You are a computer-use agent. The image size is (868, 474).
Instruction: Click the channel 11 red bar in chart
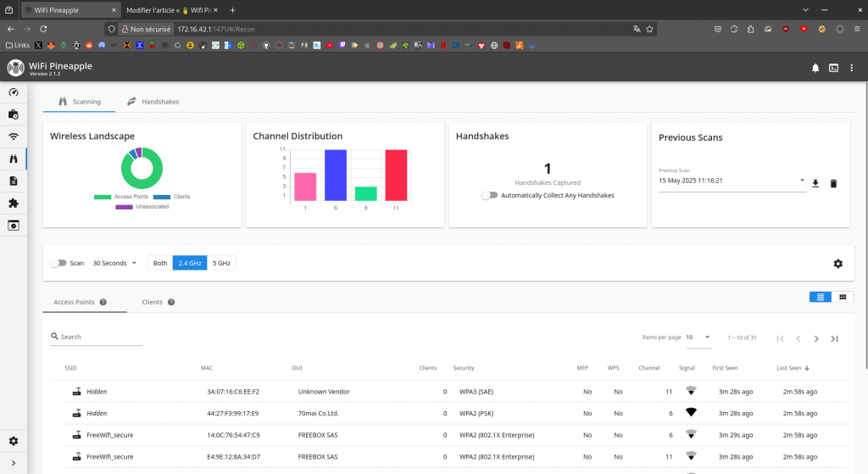396,175
